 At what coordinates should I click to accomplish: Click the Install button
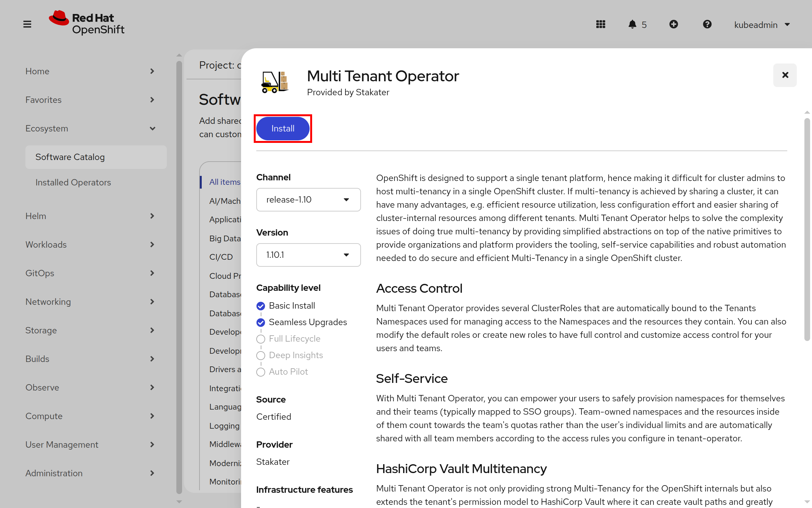tap(283, 128)
